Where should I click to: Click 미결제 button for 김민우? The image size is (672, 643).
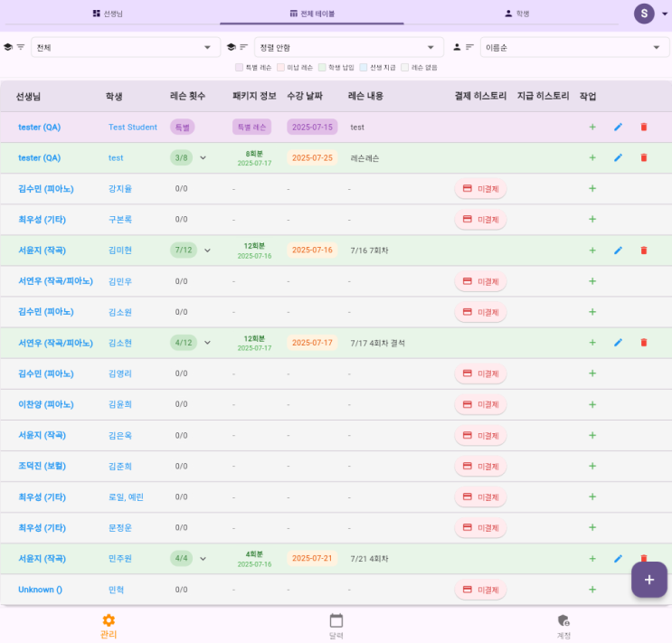tap(480, 281)
